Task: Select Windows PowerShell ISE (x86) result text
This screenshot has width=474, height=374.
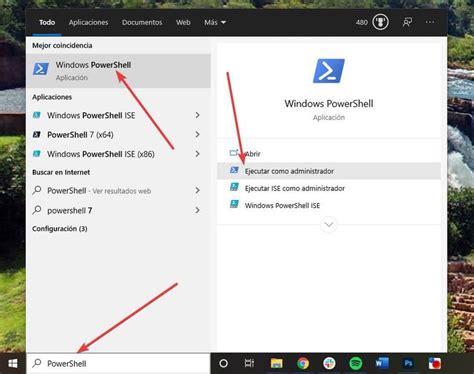Action: (x=101, y=154)
